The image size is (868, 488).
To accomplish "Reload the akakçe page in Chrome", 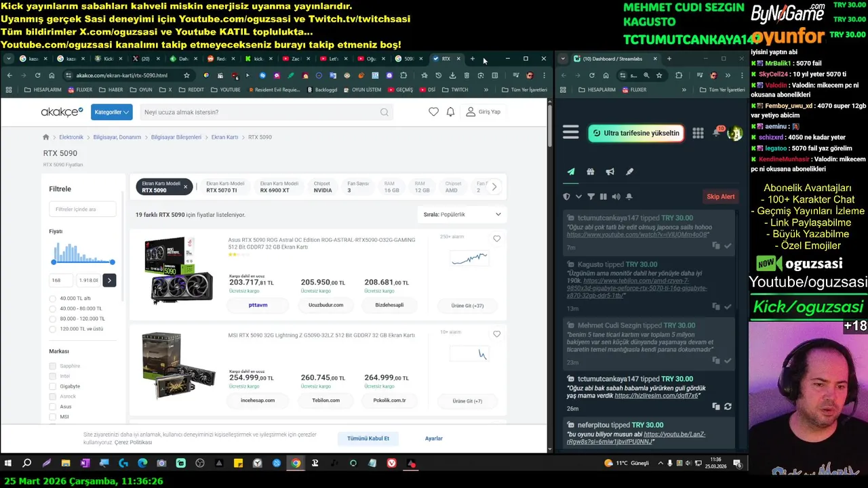I will click(37, 75).
